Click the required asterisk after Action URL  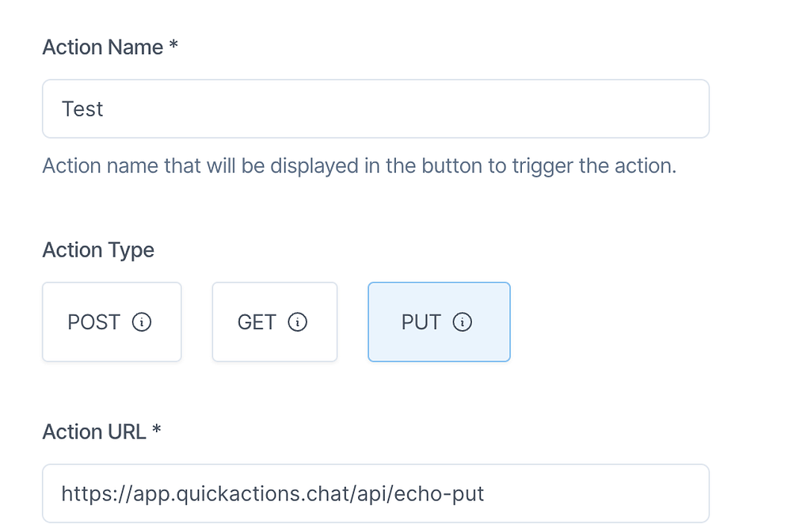coord(157,431)
